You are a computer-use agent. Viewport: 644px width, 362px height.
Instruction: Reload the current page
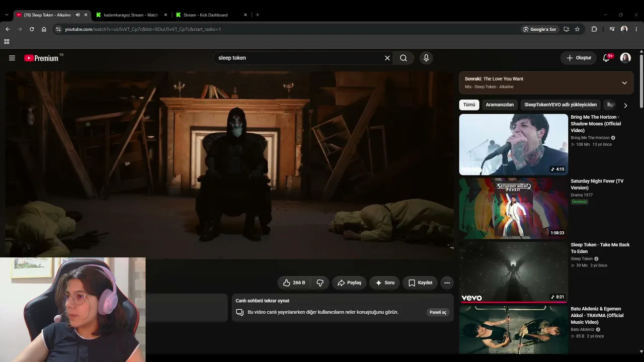tap(32, 29)
